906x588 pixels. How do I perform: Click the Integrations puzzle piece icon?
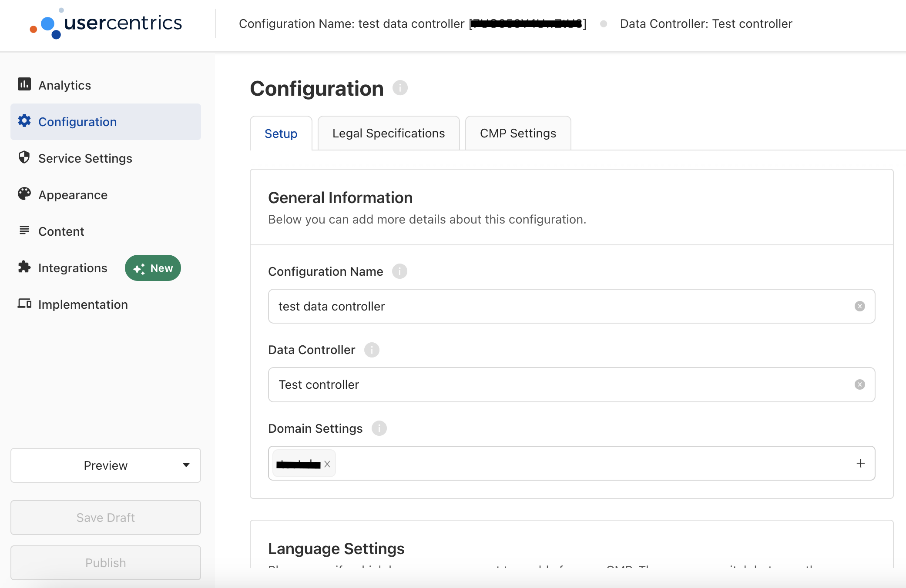tap(24, 267)
